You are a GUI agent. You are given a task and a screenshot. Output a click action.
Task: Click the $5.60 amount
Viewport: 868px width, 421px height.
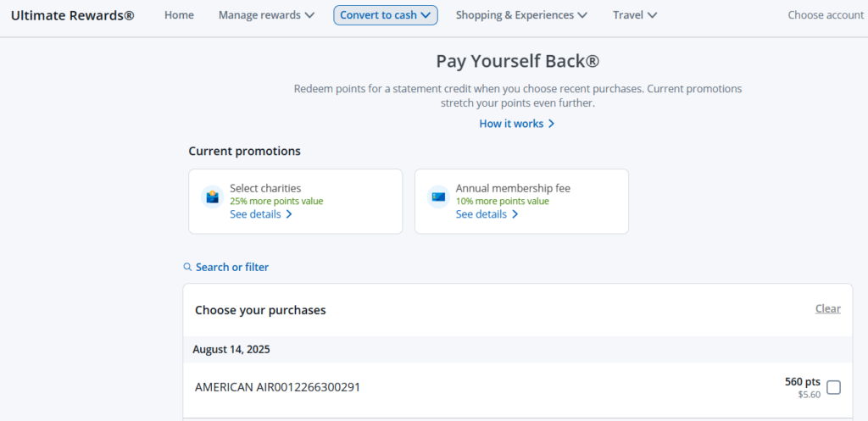(809, 395)
